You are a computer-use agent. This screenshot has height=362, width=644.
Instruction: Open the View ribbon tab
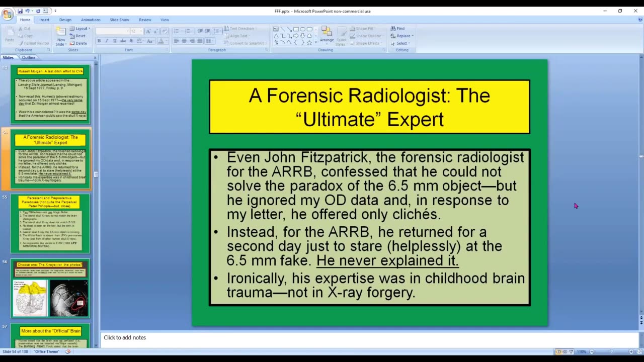165,20
